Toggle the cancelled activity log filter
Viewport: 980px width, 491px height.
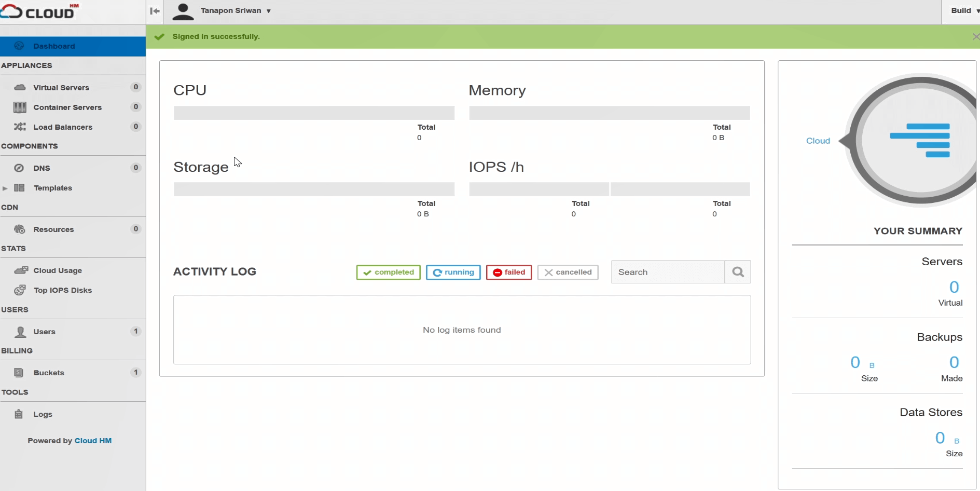pyautogui.click(x=568, y=272)
